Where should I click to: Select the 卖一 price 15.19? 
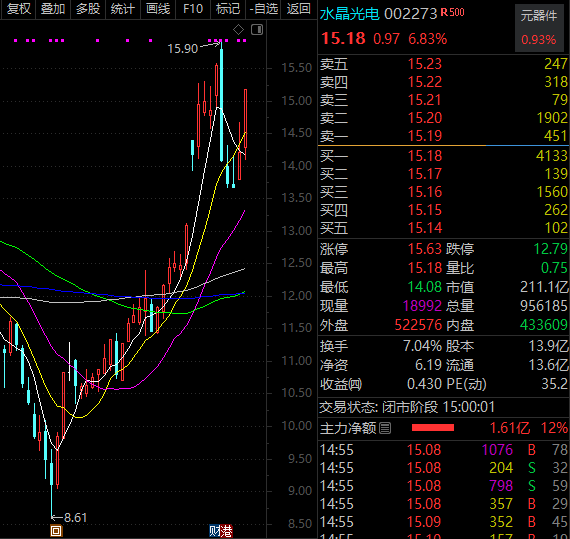[424, 136]
